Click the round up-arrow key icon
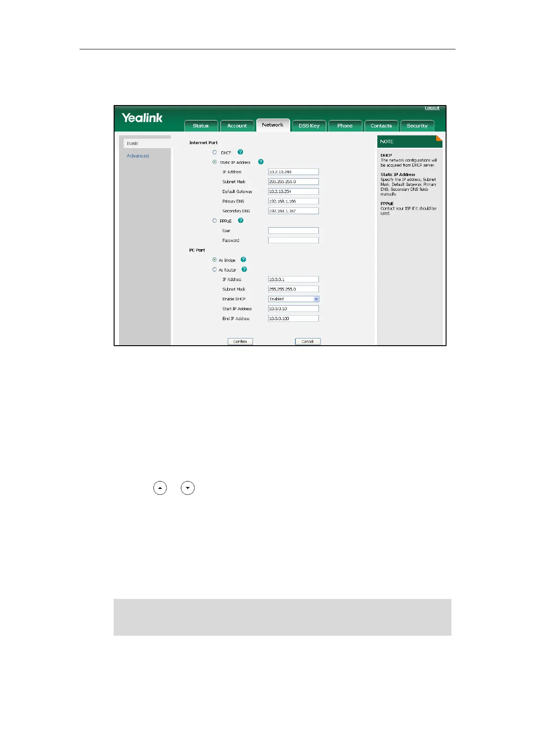 tap(160, 488)
